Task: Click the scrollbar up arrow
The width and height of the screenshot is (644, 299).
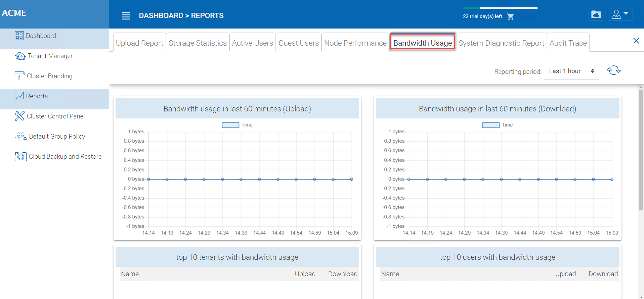Action: pos(641,87)
